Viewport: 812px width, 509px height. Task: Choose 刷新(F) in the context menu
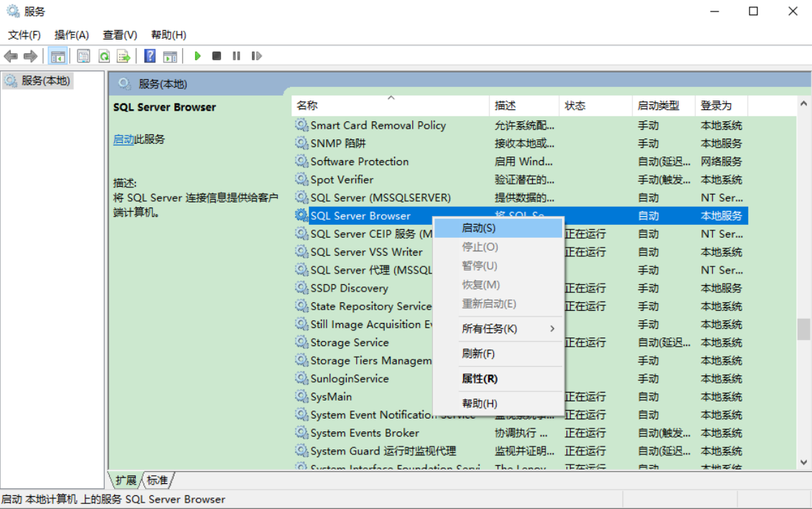tap(498, 354)
